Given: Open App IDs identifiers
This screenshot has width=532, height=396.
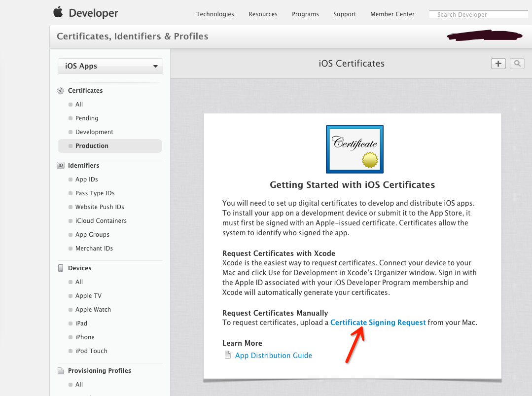Looking at the screenshot, I should click(x=86, y=179).
